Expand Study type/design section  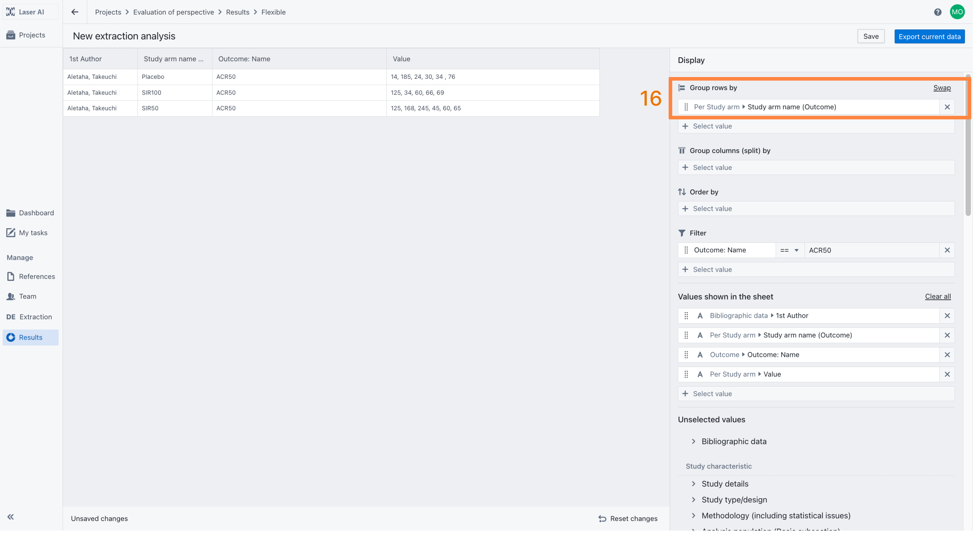pyautogui.click(x=694, y=500)
